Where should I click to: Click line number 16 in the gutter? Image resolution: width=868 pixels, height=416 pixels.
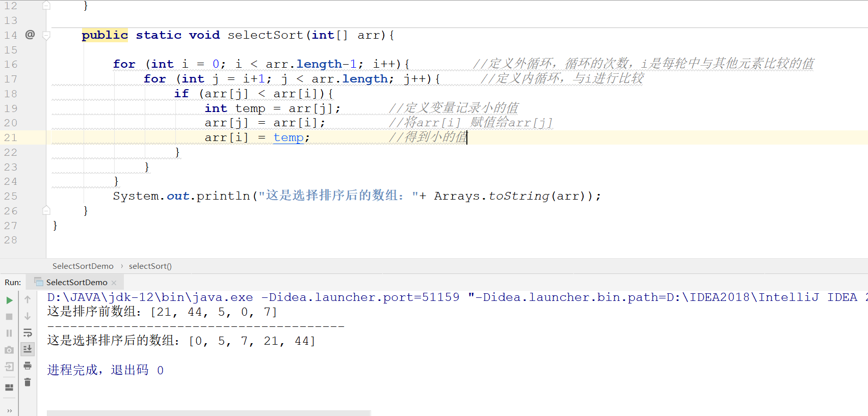pyautogui.click(x=11, y=64)
